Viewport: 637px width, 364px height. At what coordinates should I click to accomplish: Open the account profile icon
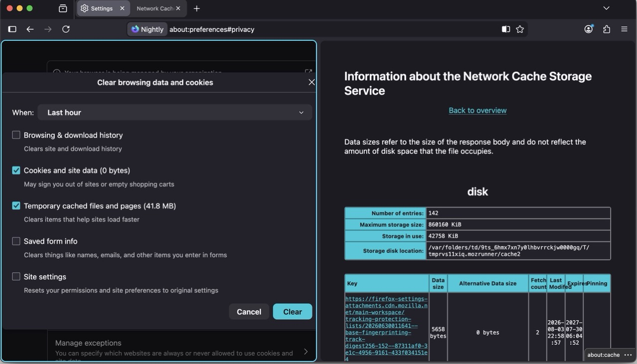coord(589,29)
